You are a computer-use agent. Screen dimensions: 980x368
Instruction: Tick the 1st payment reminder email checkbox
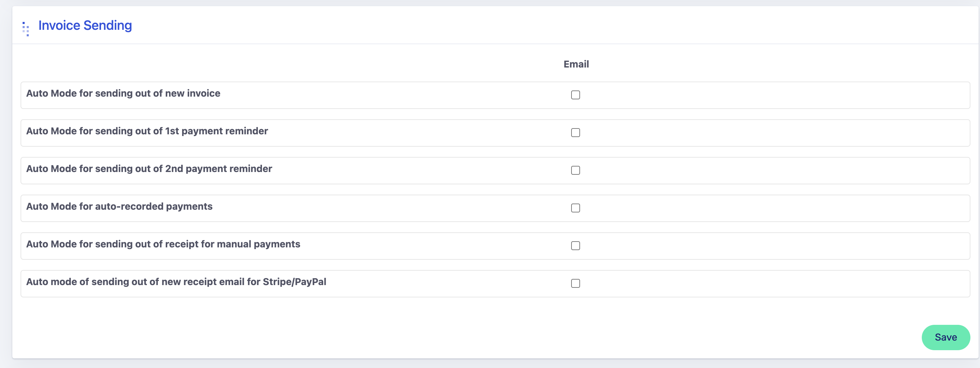click(575, 133)
